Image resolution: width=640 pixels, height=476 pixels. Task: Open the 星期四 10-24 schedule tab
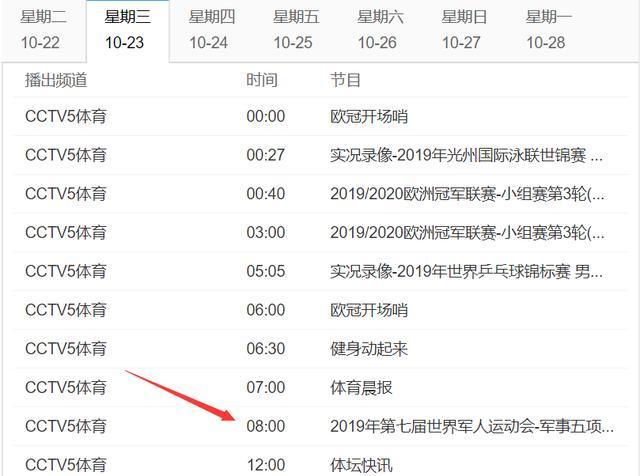212,30
